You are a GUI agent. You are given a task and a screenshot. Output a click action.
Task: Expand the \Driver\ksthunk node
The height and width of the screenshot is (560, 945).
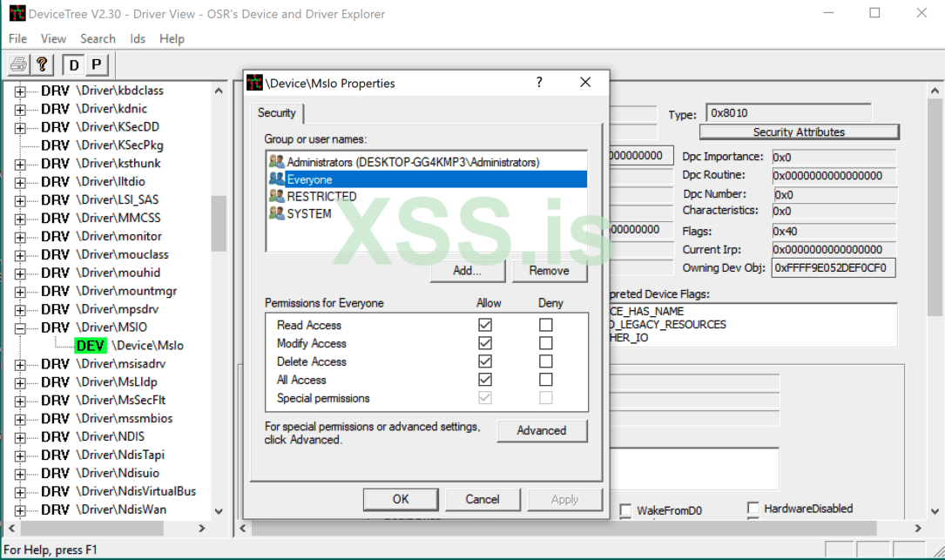click(x=20, y=164)
